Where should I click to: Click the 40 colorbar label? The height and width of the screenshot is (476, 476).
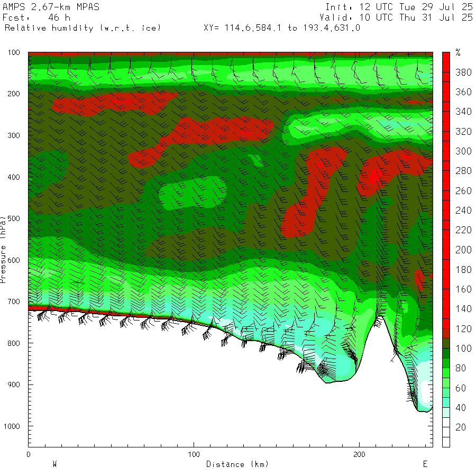coord(461,408)
